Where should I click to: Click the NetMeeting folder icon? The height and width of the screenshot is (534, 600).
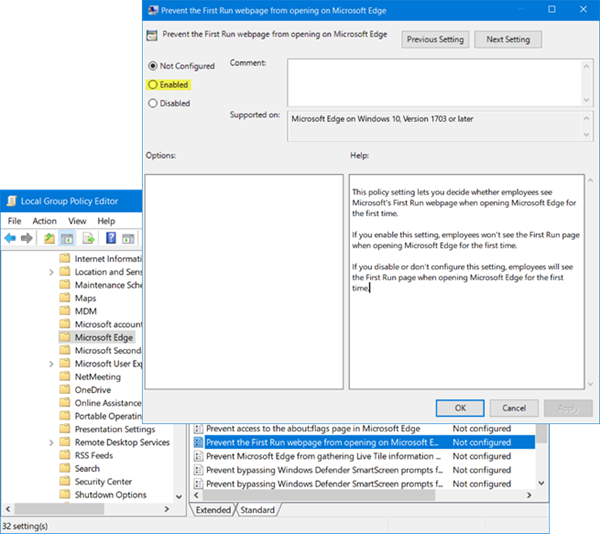65,376
